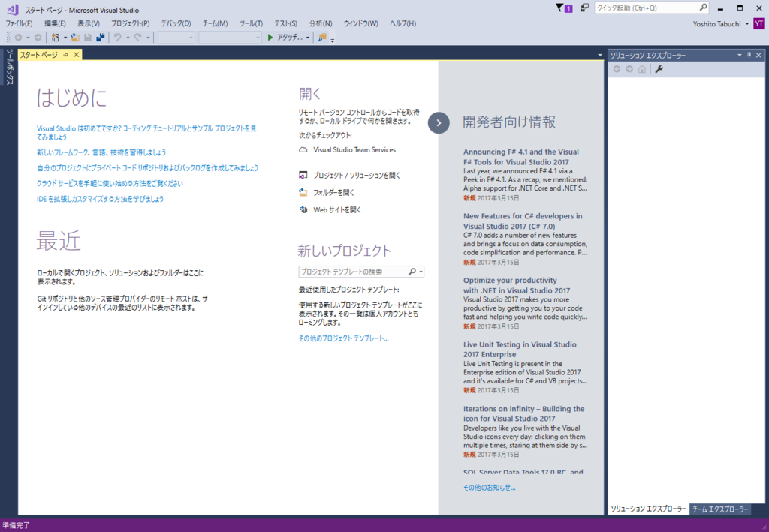Click the find in files toolbar icon
This screenshot has height=532, width=769.
point(321,38)
